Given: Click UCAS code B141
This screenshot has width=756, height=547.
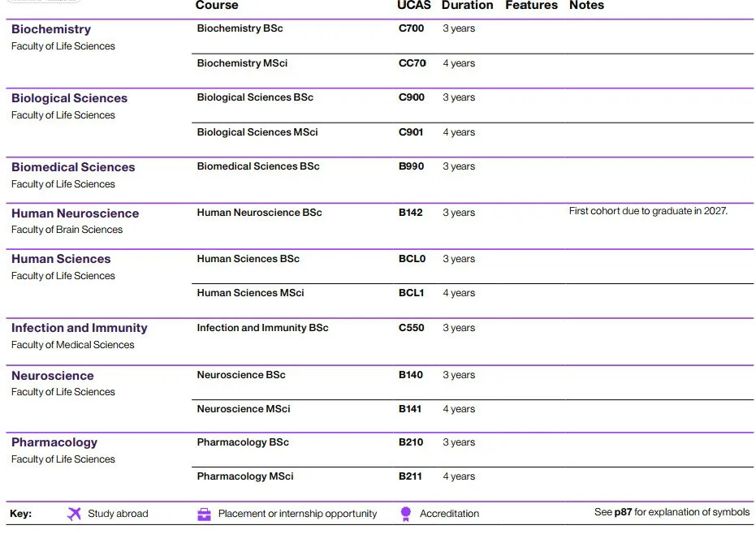Looking at the screenshot, I should click(x=410, y=409).
